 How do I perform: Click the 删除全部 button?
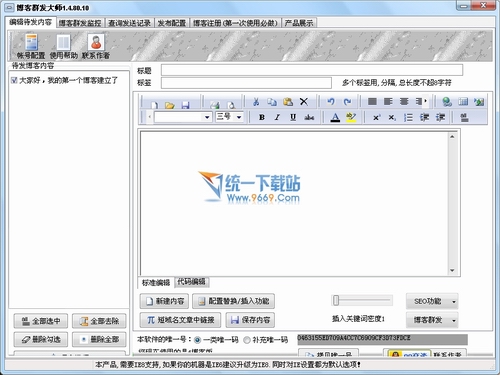[x=99, y=340]
